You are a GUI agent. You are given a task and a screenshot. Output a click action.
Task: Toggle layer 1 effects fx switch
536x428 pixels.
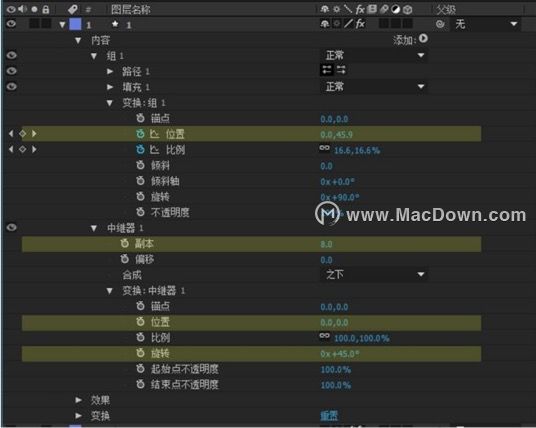pyautogui.click(x=360, y=24)
